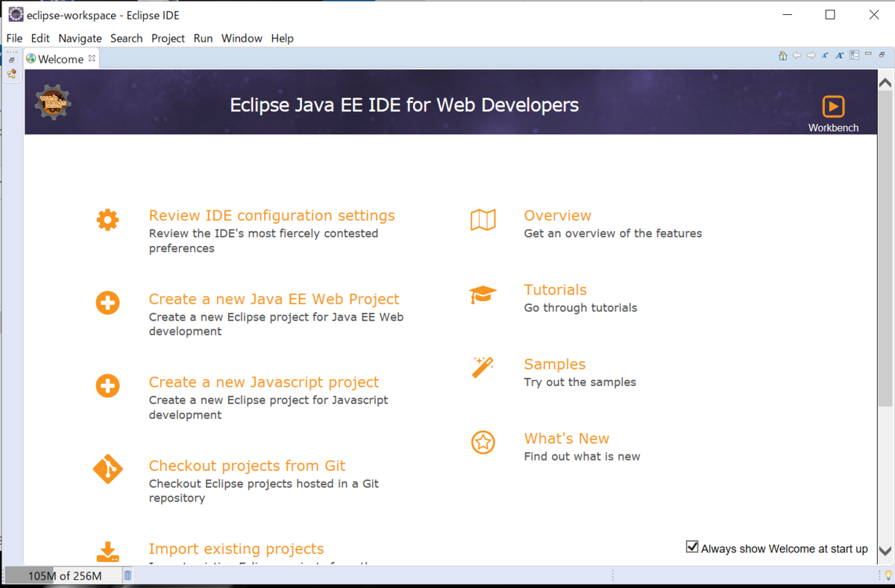
Task: Click text Find out what is new
Action: [582, 457]
